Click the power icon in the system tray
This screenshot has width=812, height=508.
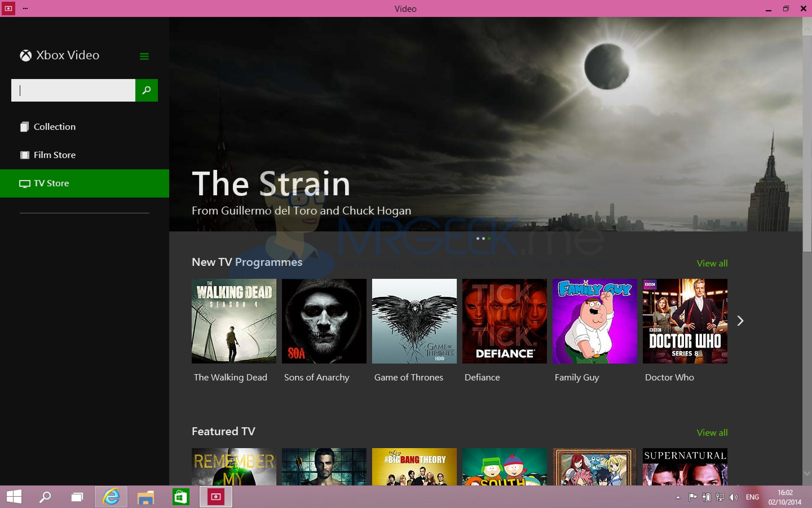pyautogui.click(x=706, y=497)
